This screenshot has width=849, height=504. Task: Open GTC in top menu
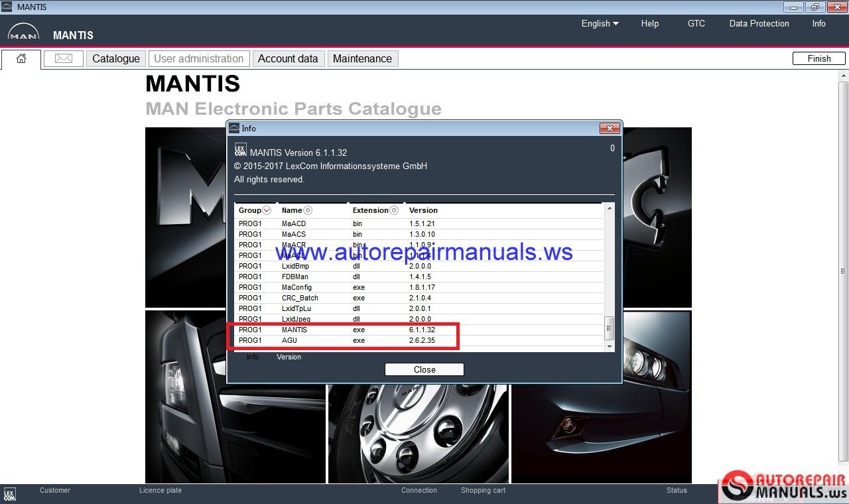(x=696, y=23)
